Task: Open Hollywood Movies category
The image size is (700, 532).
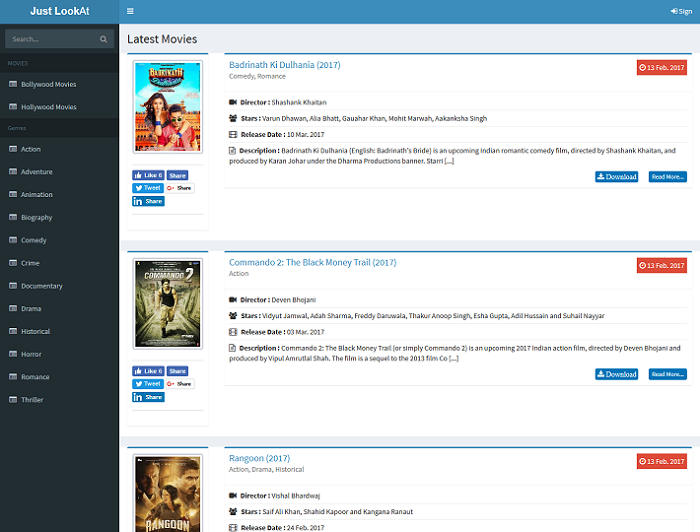Action: tap(48, 107)
